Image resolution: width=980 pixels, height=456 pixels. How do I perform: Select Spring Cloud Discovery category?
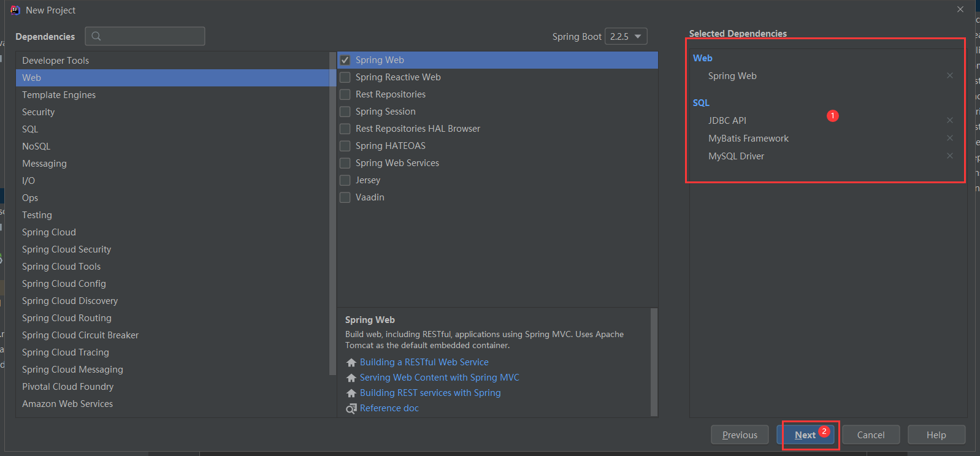(x=172, y=301)
